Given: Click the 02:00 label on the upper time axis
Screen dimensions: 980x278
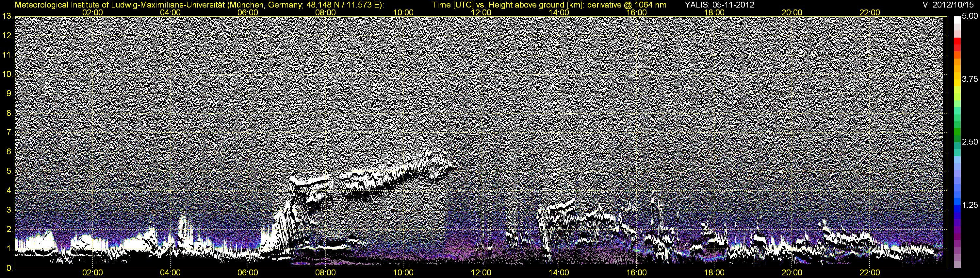Looking at the screenshot, I should (x=92, y=12).
